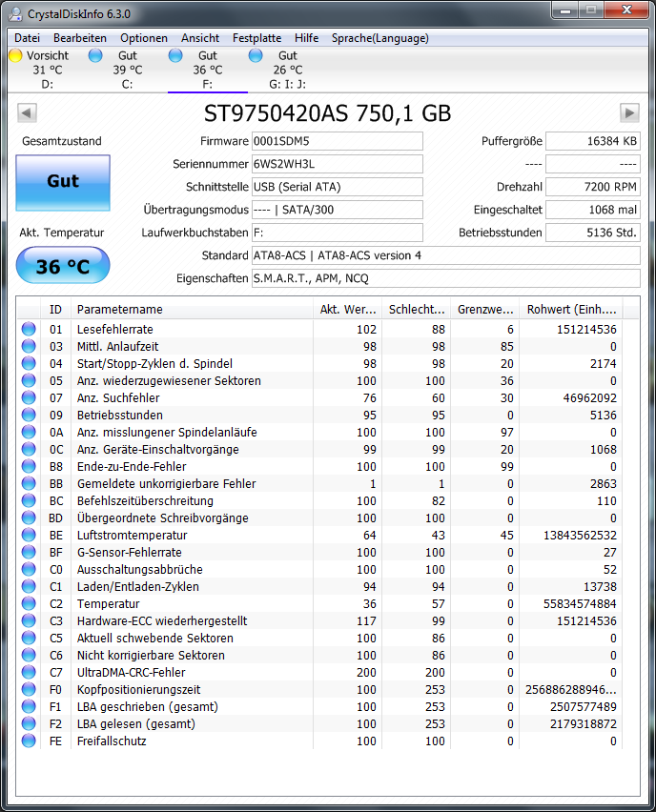Click status orb of 0C Geräte-Einschaltvorgänge row
The width and height of the screenshot is (656, 812).
pos(29,449)
